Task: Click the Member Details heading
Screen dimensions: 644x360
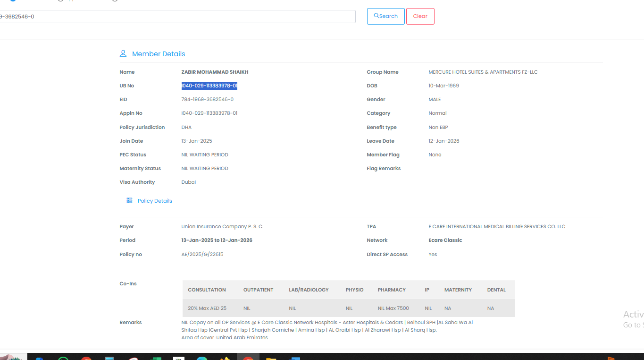Action: point(159,54)
